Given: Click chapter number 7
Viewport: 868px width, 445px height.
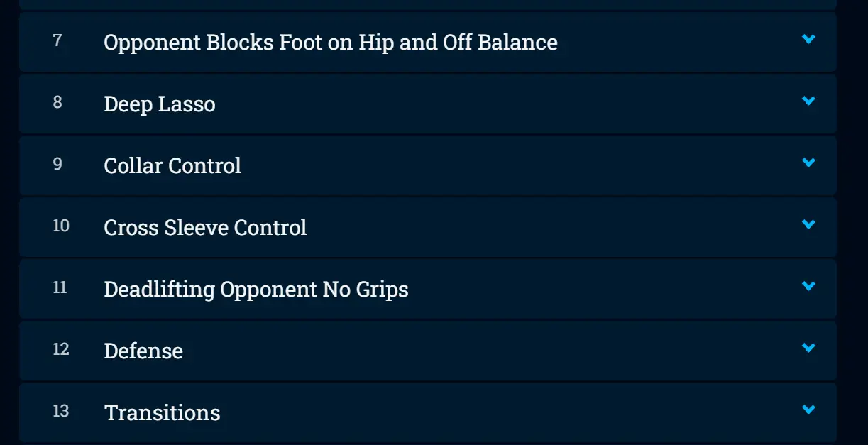Looking at the screenshot, I should tap(57, 40).
